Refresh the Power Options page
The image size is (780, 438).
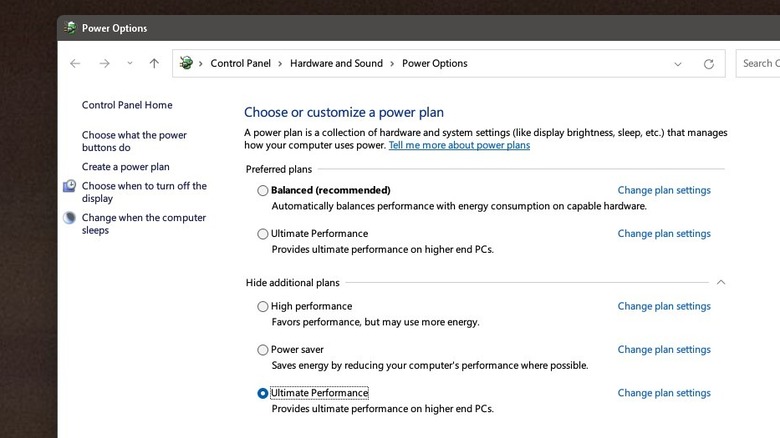click(709, 64)
